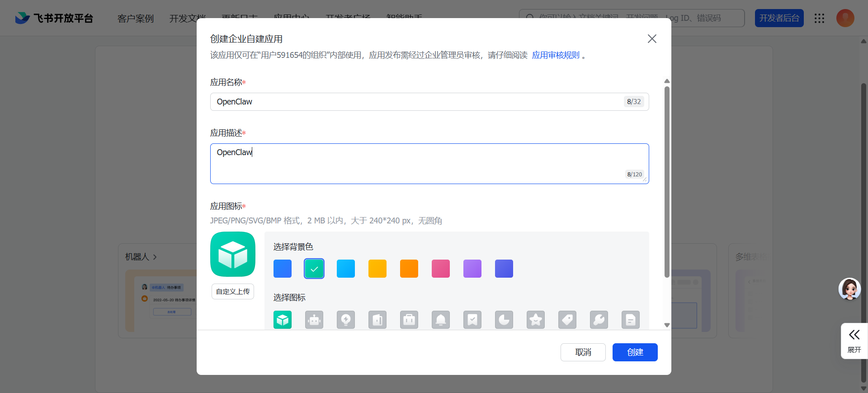Expand the collapsed side panel (展开)
This screenshot has width=868, height=393.
point(854,341)
